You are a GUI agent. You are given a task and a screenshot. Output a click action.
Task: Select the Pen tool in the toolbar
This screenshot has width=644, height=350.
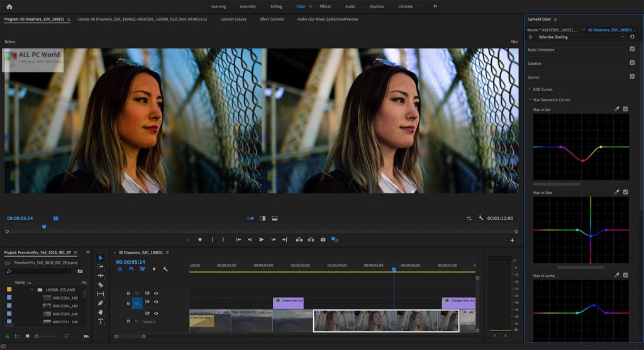[x=101, y=303]
